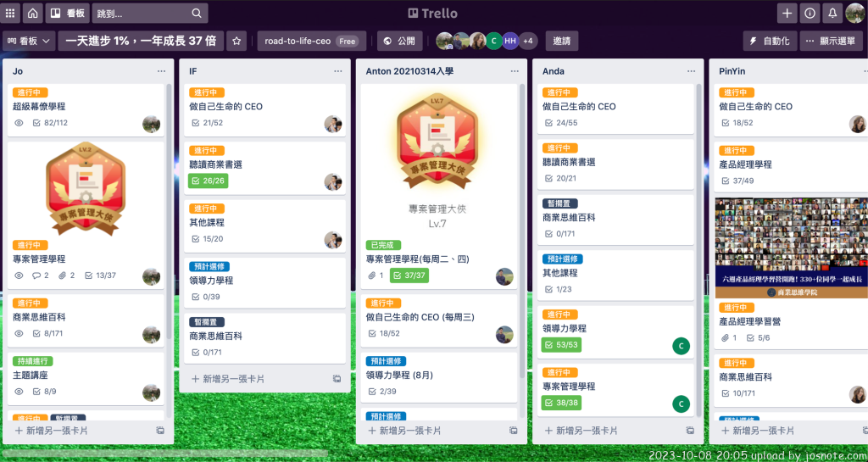The width and height of the screenshot is (868, 462).
Task: Click the plus create icon in header
Action: [x=787, y=14]
